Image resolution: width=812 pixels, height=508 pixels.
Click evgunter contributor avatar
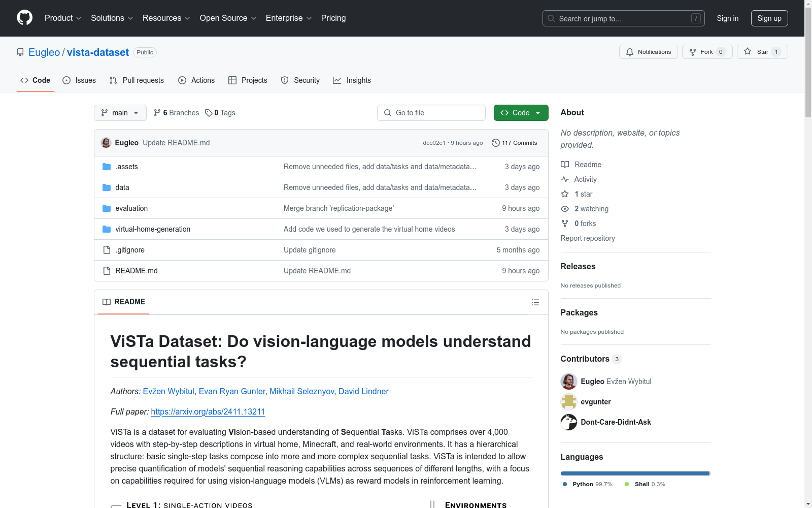[569, 402]
